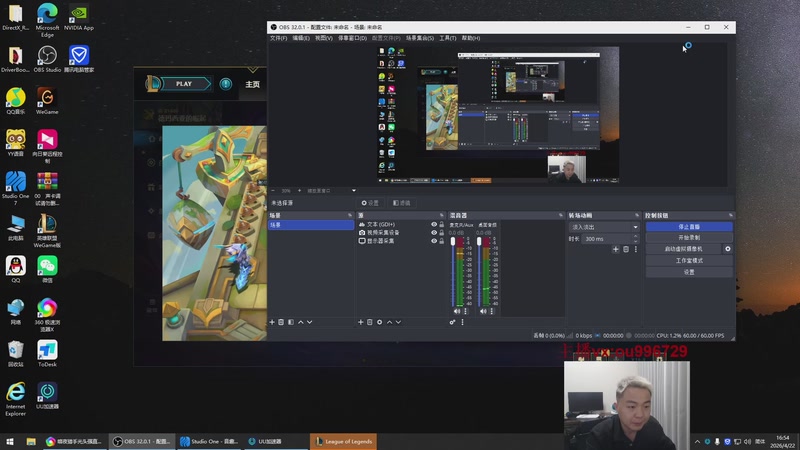Move scene down with arrow icon
This screenshot has height=450, width=800.
point(310,322)
